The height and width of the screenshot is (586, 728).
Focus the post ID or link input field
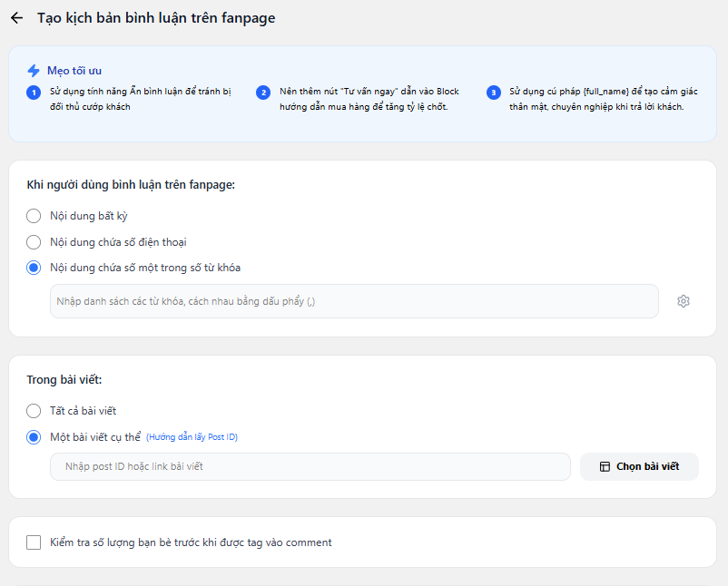[310, 466]
